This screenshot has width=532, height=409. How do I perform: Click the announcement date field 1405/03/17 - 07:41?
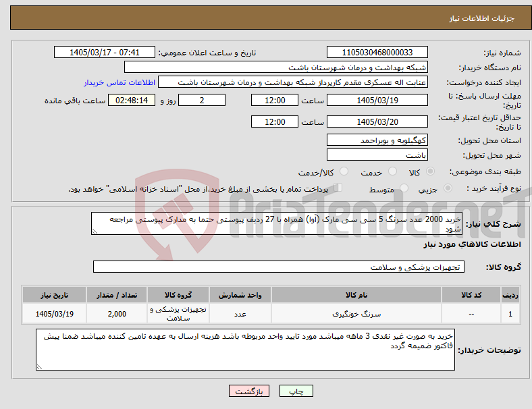tap(105, 52)
